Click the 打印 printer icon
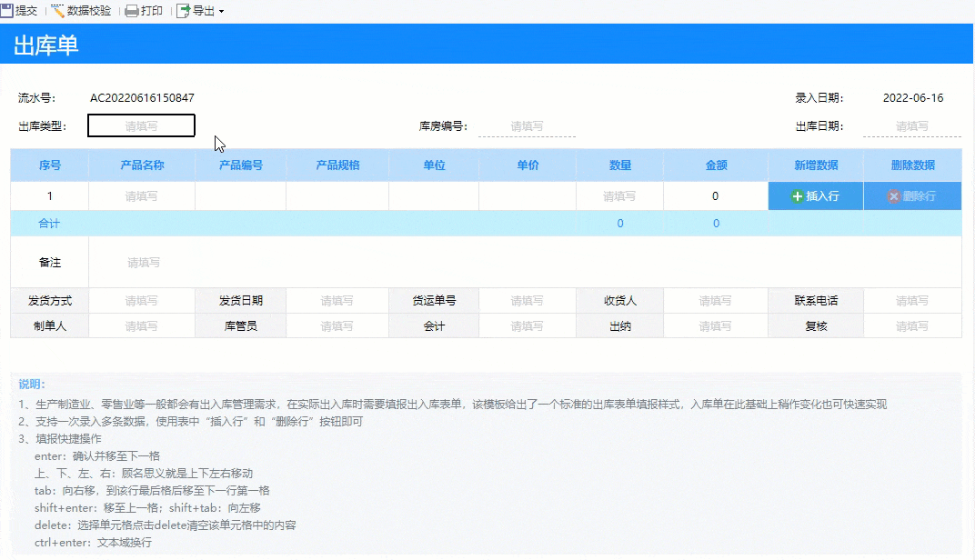The image size is (975, 560). [x=132, y=11]
